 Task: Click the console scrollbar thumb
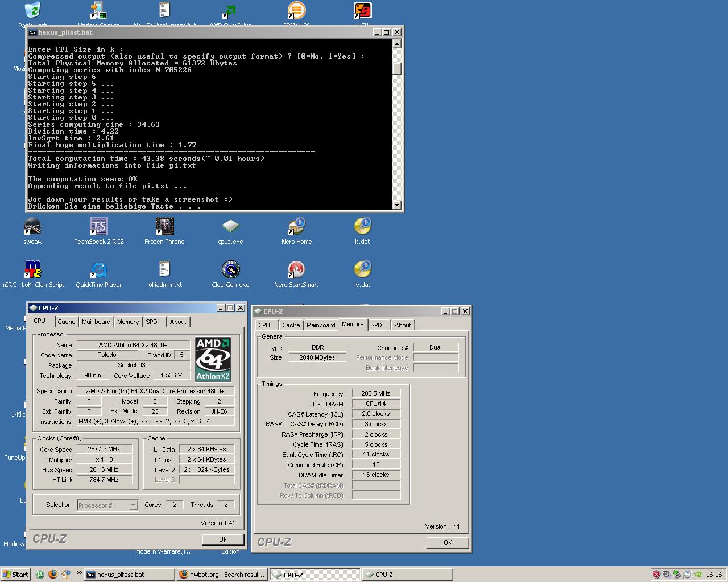(x=397, y=68)
